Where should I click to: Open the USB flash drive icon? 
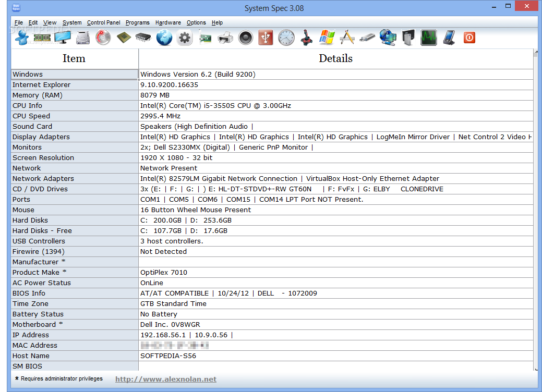click(x=367, y=38)
